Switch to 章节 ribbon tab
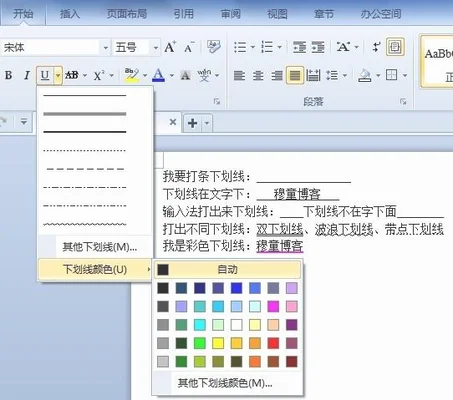 324,14
